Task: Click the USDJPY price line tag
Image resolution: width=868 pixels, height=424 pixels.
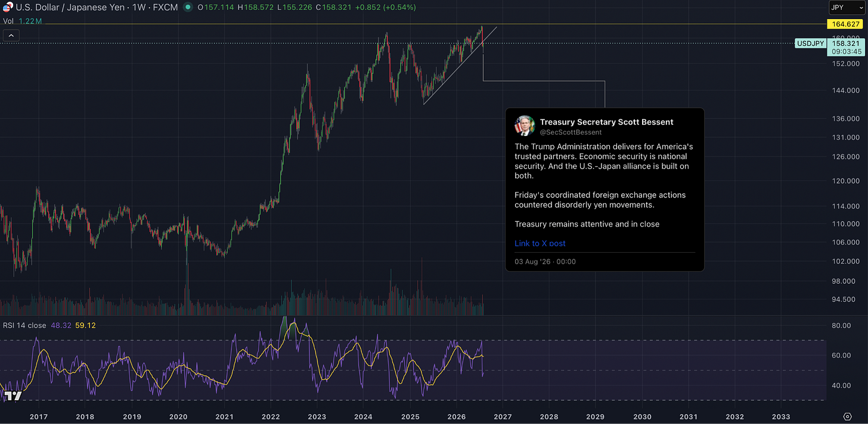Action: point(810,44)
